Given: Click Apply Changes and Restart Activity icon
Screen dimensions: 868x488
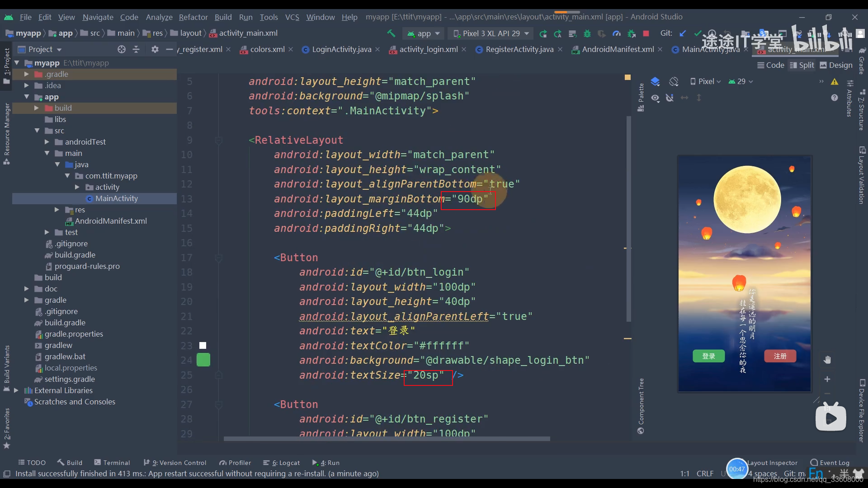Looking at the screenshot, I should [558, 33].
